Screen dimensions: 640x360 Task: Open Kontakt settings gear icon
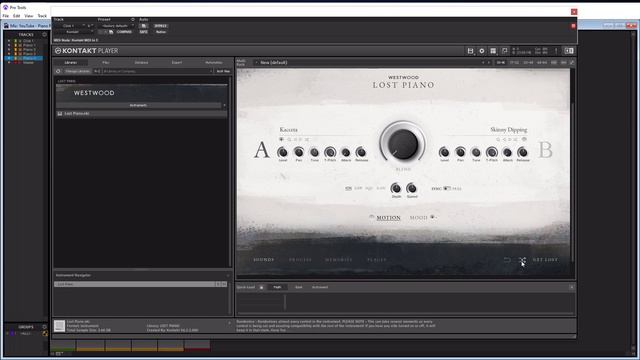tap(482, 51)
